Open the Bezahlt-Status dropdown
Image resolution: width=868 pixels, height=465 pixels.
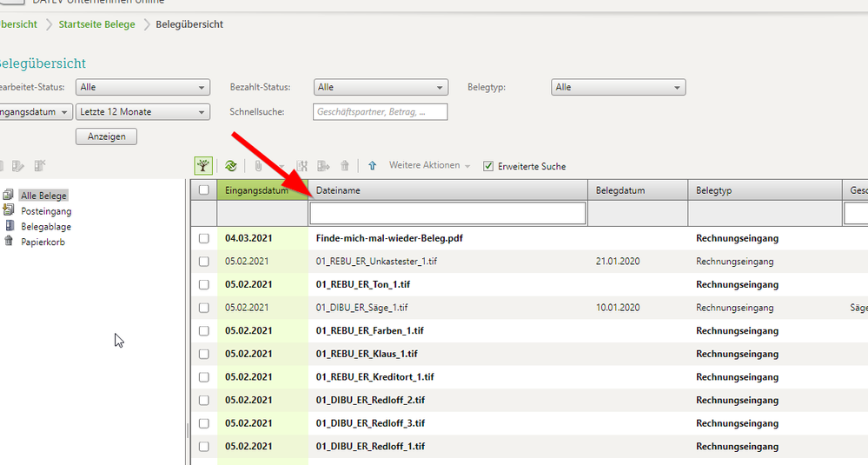[381, 87]
